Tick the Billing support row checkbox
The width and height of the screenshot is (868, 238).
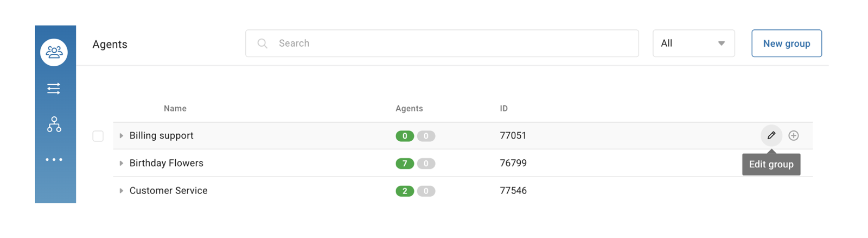click(x=98, y=136)
